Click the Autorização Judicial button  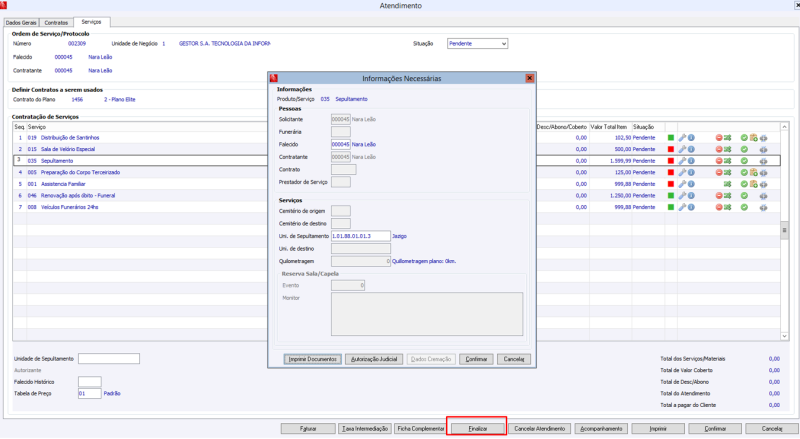tap(374, 359)
